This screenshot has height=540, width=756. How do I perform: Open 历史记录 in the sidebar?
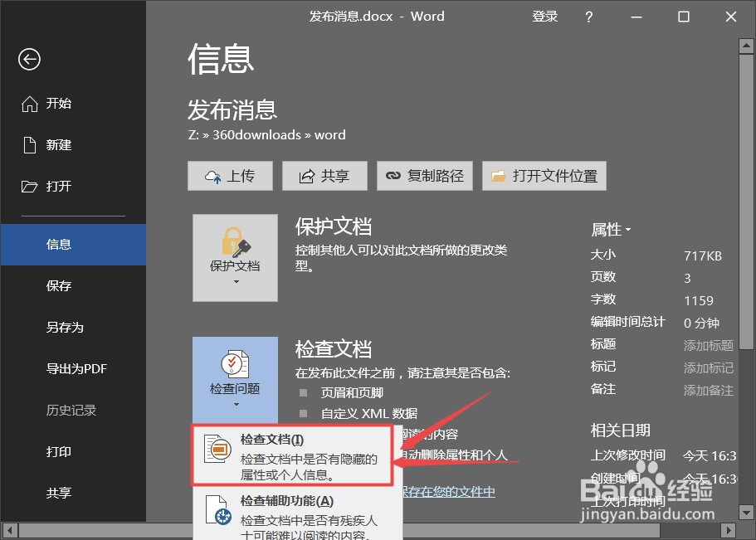[x=71, y=411]
